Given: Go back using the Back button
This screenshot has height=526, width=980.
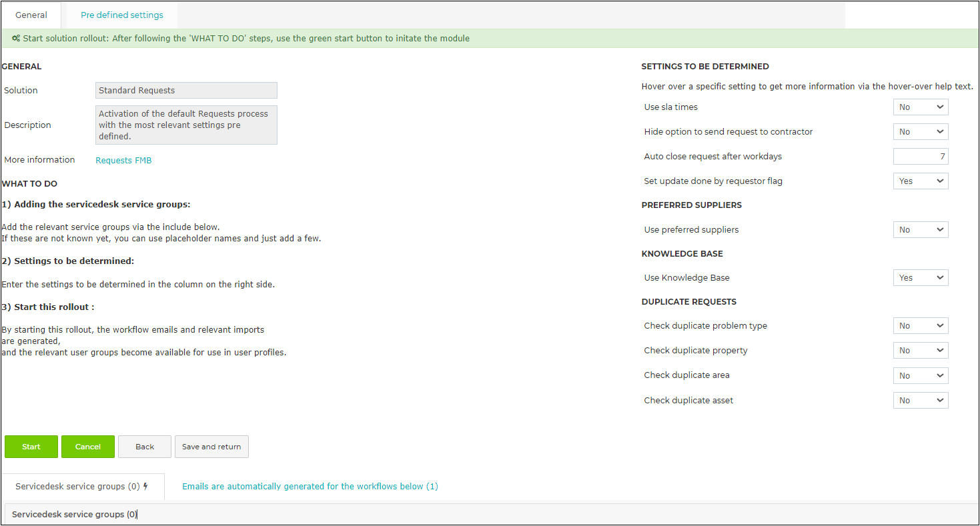Looking at the screenshot, I should pos(145,447).
